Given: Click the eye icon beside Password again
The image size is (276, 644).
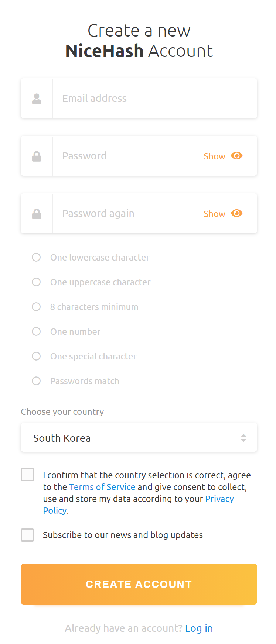Looking at the screenshot, I should [237, 213].
